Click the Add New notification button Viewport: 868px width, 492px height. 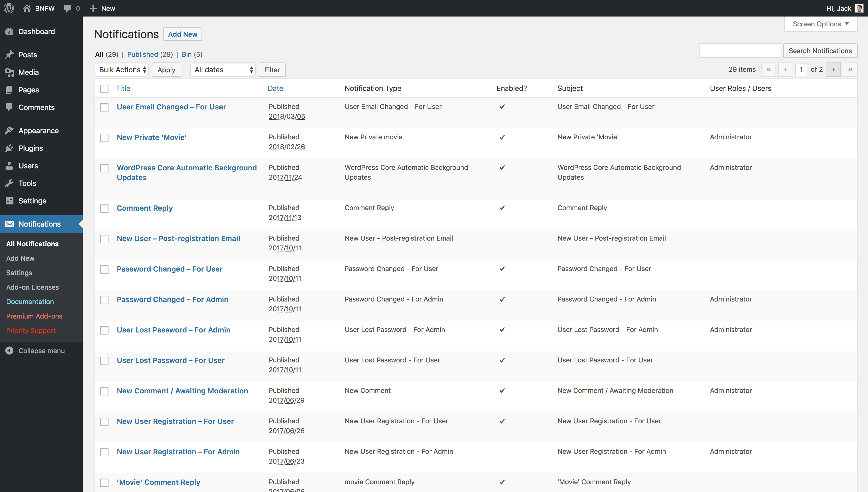182,34
